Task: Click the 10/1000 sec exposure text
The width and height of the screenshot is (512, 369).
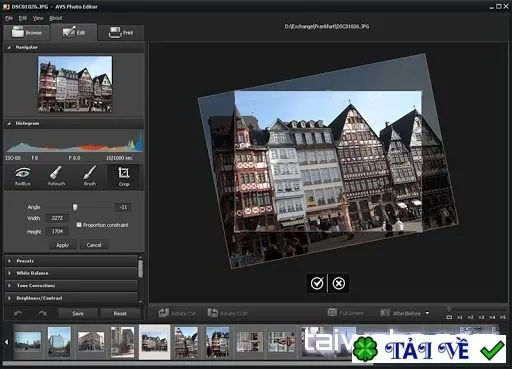Action: 119,158
